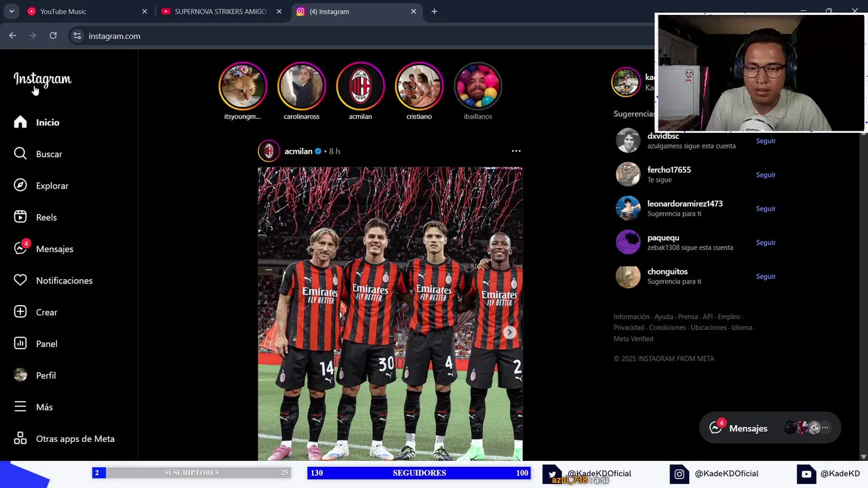Open the floating Mensajes chat button
The width and height of the screenshot is (868, 488).
tap(770, 428)
